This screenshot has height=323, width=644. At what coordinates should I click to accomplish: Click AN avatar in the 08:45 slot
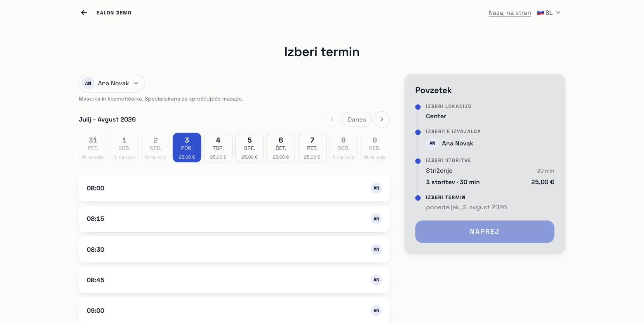pos(376,280)
